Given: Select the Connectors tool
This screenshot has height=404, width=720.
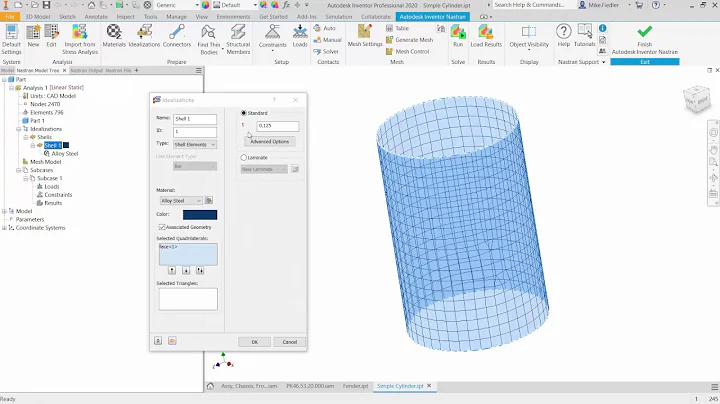Looking at the screenshot, I should tap(177, 36).
